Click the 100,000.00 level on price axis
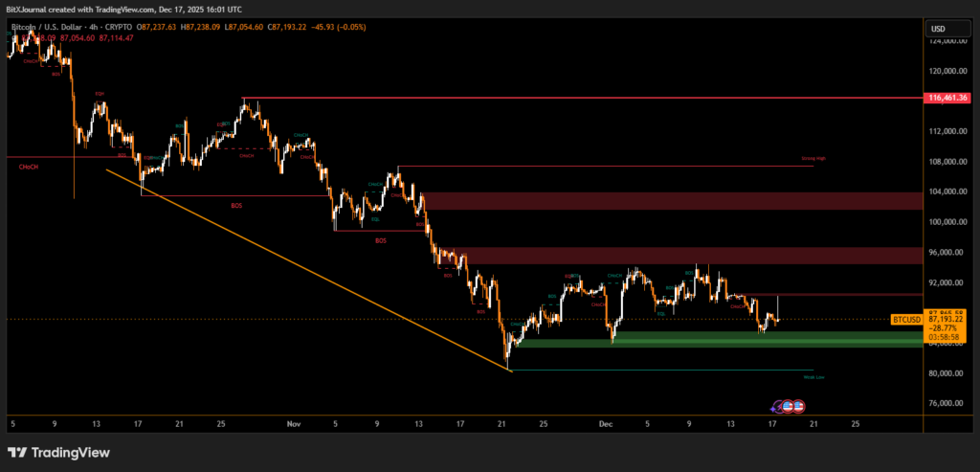This screenshot has height=472, width=980. (948, 222)
